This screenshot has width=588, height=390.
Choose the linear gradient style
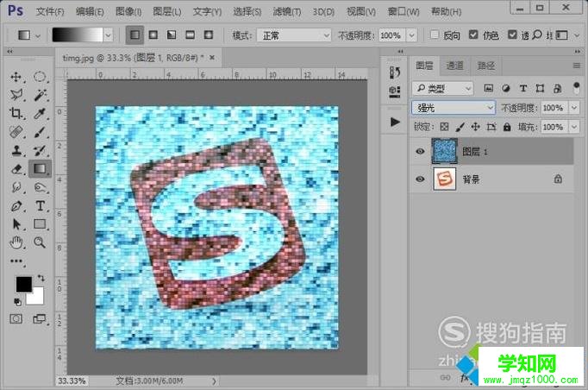tap(134, 35)
